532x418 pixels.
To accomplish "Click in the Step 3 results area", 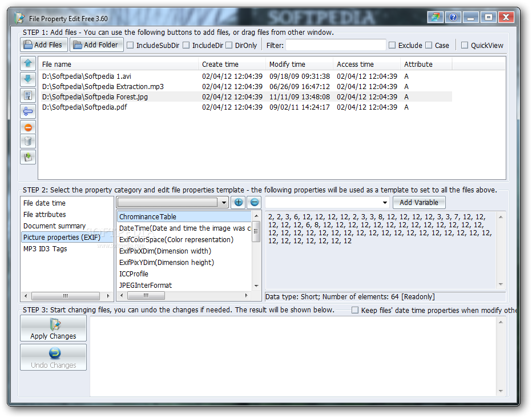I will tap(293, 356).
